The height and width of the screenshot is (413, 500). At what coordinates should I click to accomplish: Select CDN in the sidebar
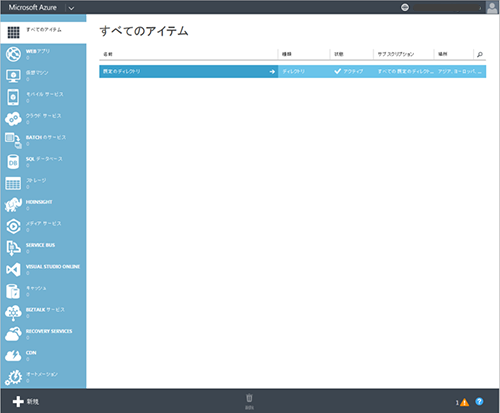pos(43,356)
